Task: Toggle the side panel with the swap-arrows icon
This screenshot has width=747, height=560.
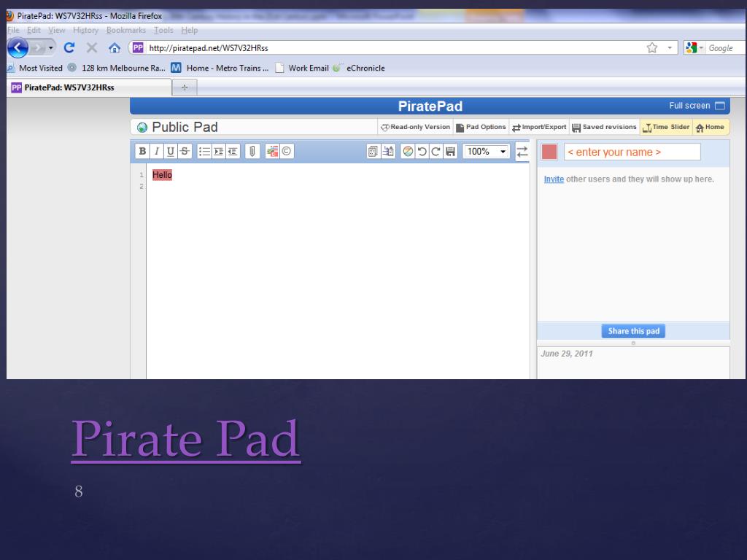Action: pyautogui.click(x=522, y=152)
